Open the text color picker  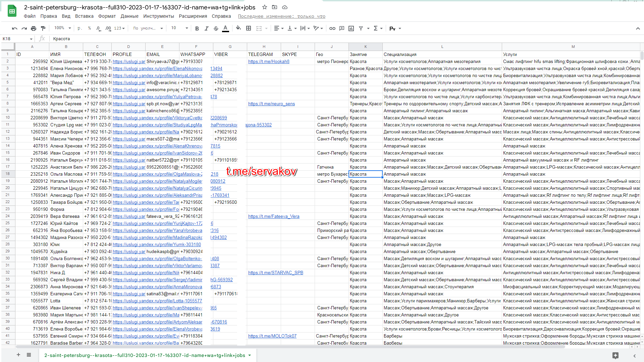point(226,28)
